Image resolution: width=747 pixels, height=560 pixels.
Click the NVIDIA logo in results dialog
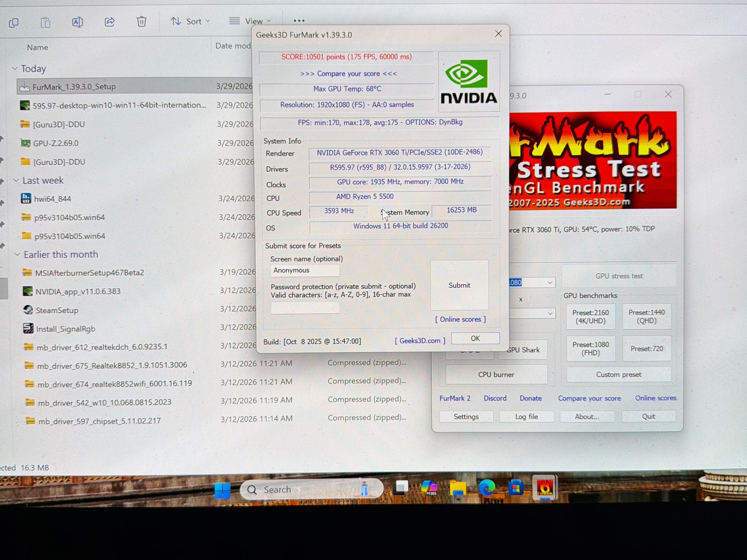(x=469, y=82)
